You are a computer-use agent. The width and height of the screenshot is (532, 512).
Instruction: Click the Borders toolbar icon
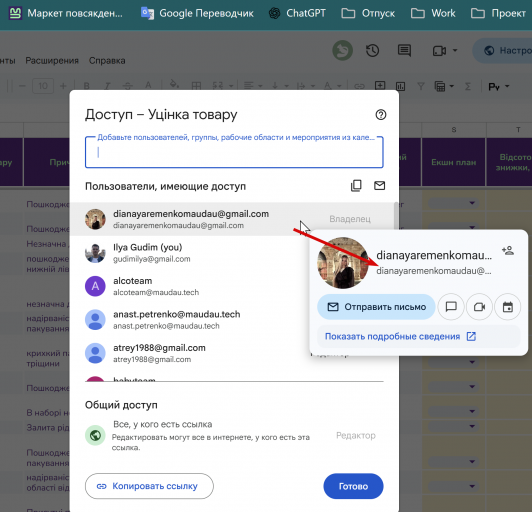(x=196, y=86)
